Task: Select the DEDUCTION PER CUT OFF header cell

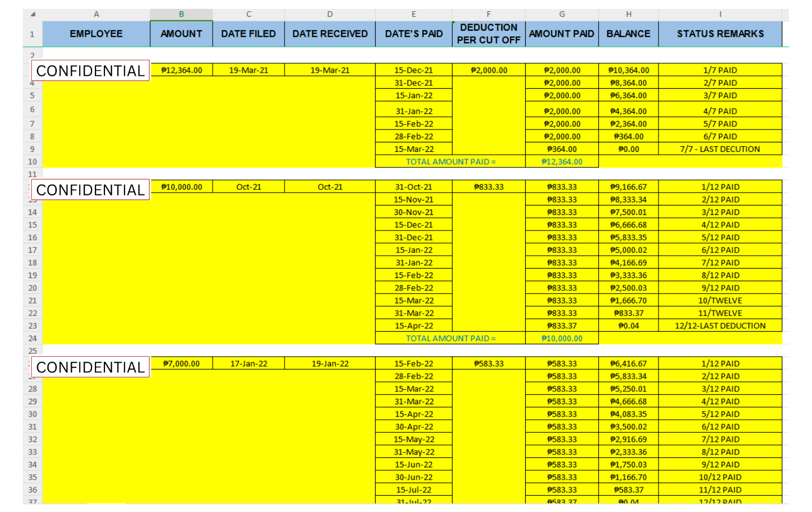Action: (488, 34)
